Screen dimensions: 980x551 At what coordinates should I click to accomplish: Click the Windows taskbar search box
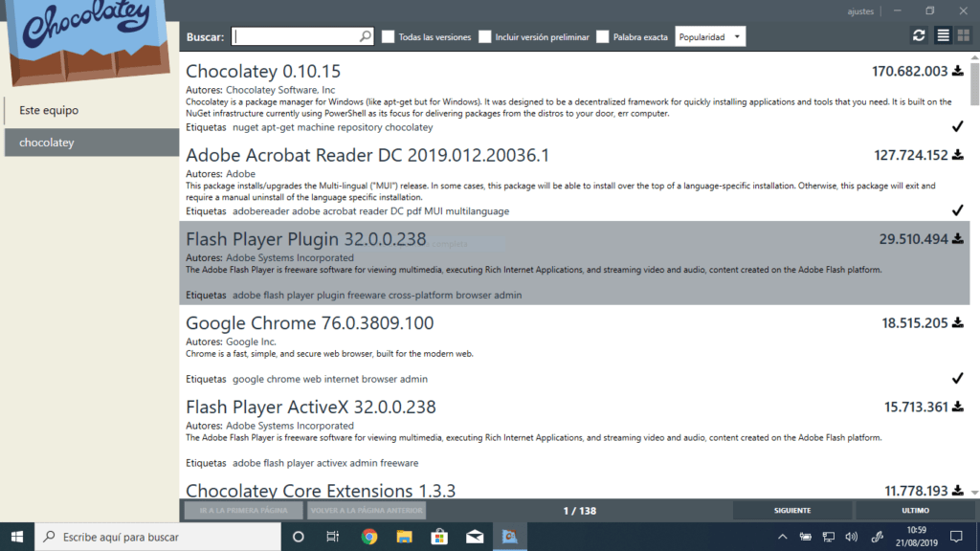pyautogui.click(x=158, y=537)
